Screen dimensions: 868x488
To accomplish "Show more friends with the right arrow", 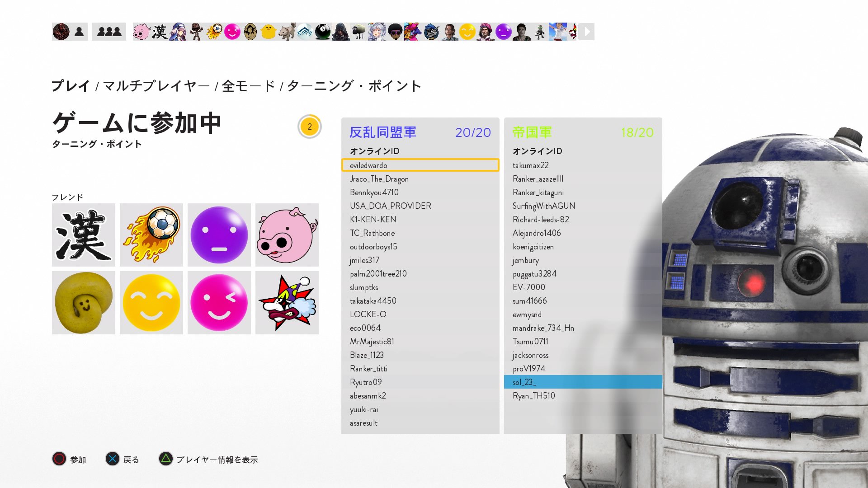I will (x=586, y=32).
